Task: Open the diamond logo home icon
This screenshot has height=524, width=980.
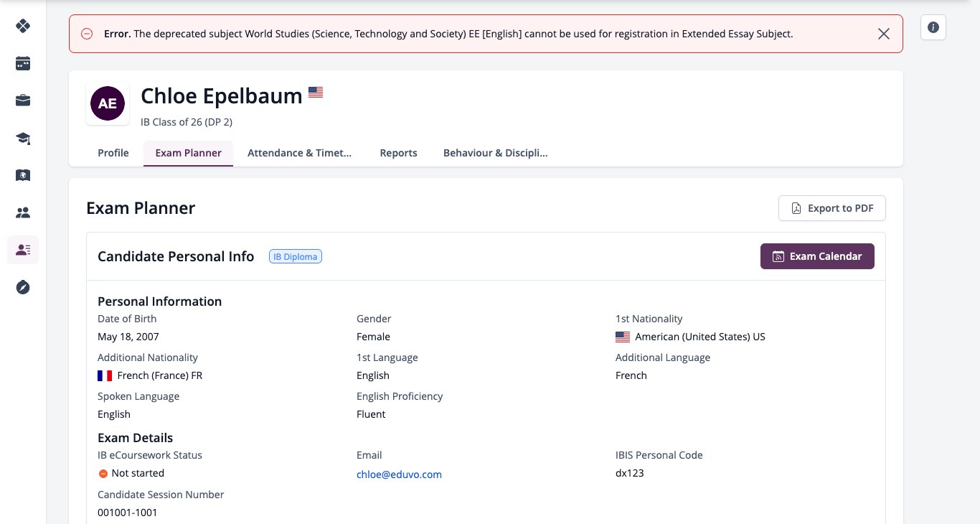Action: 23,26
